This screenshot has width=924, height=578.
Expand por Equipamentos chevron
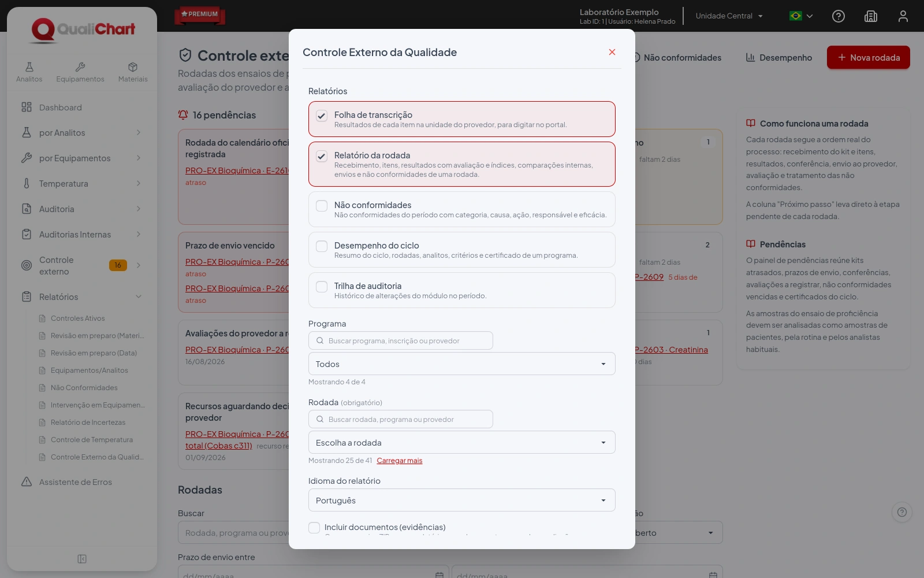tap(139, 158)
